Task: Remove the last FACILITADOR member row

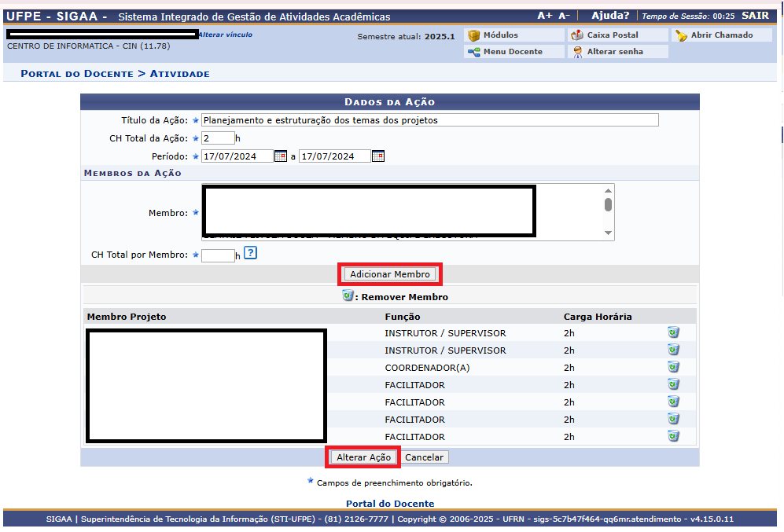Action: pos(673,436)
